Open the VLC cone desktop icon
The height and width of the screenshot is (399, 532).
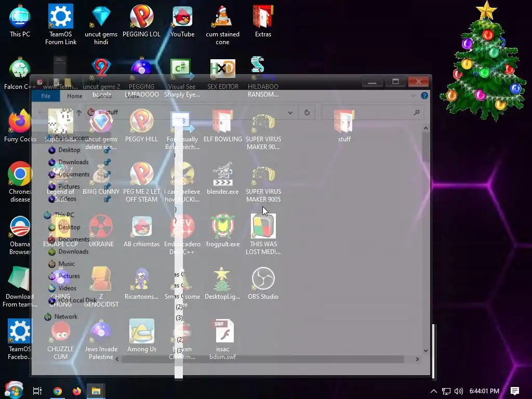click(x=222, y=16)
